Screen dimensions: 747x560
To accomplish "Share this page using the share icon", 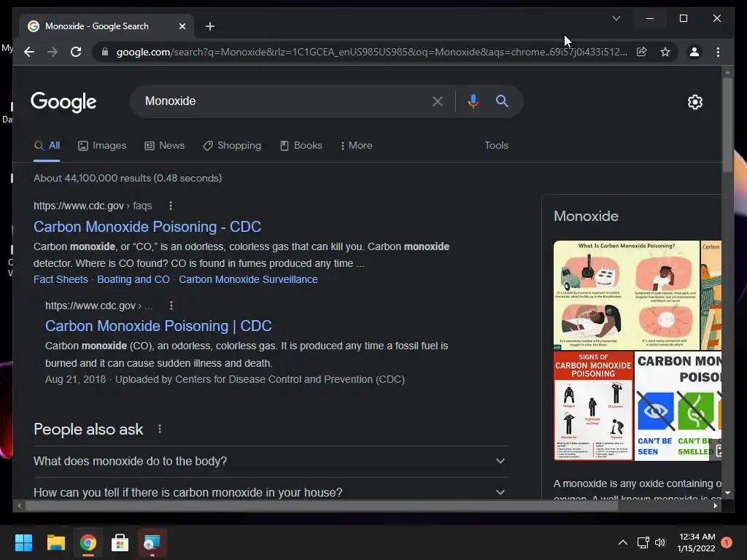I will pyautogui.click(x=642, y=52).
